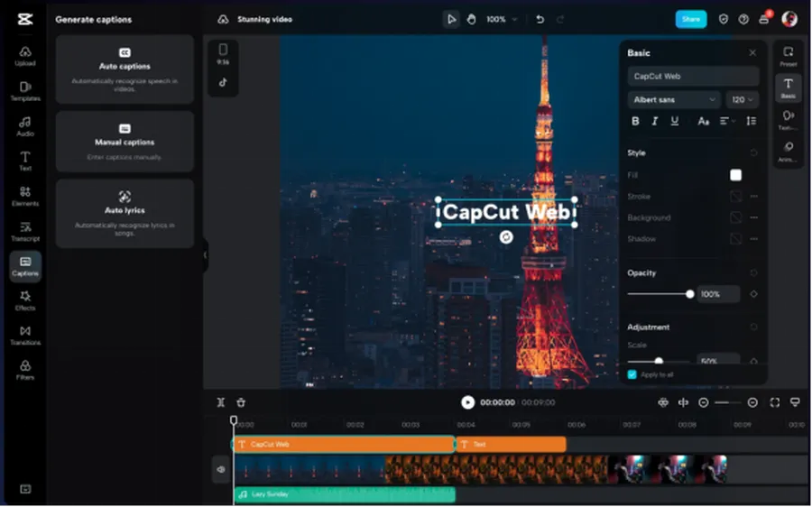Toggle italic formatting
This screenshot has width=812, height=507.
click(655, 121)
